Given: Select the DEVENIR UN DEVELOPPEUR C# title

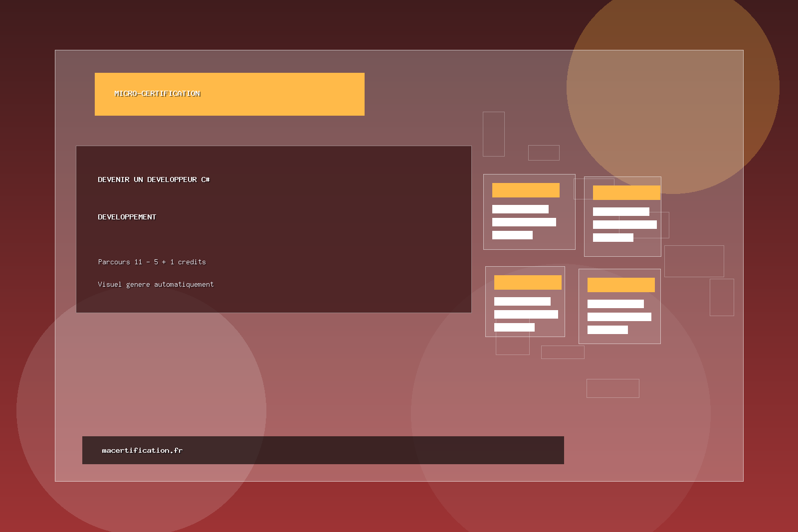Looking at the screenshot, I should 154,179.
